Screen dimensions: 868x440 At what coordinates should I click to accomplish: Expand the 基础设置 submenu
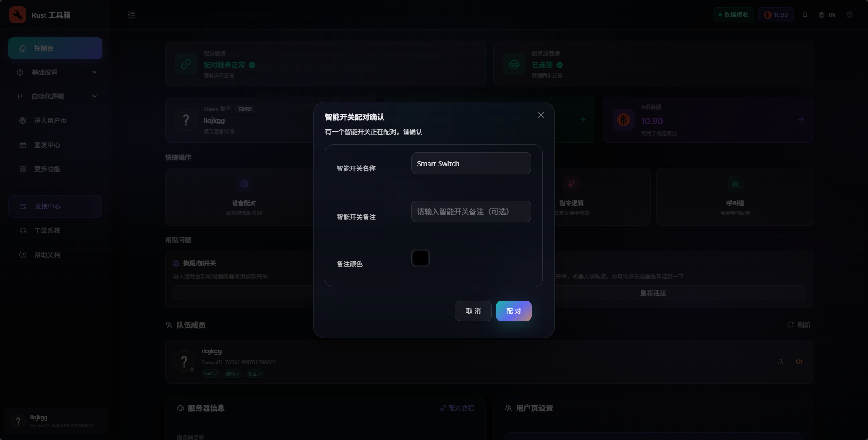point(55,72)
